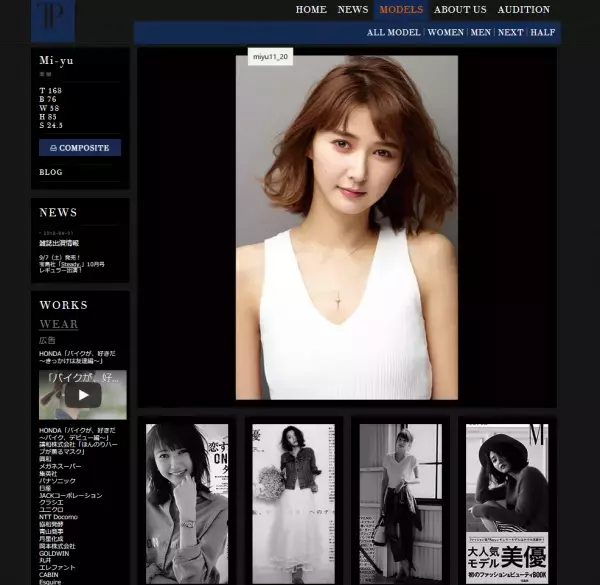Click the 'JACKコーポレーション' works entry

(x=71, y=495)
